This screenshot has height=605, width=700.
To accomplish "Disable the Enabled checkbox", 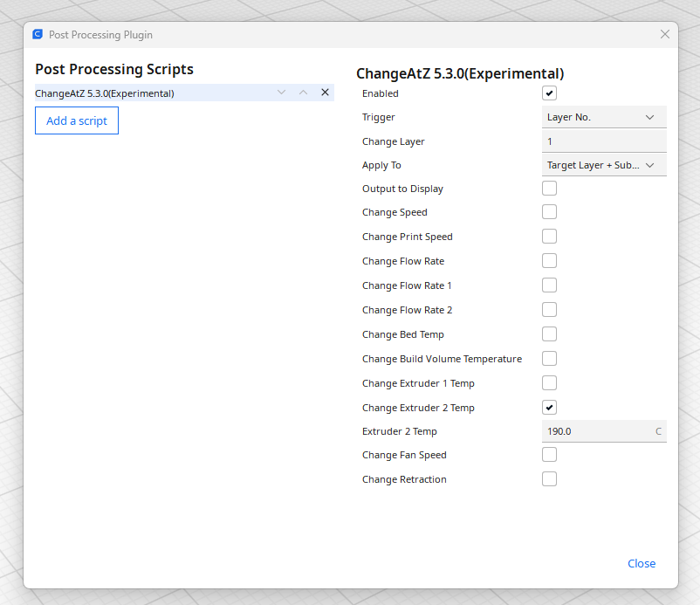I will pos(549,93).
